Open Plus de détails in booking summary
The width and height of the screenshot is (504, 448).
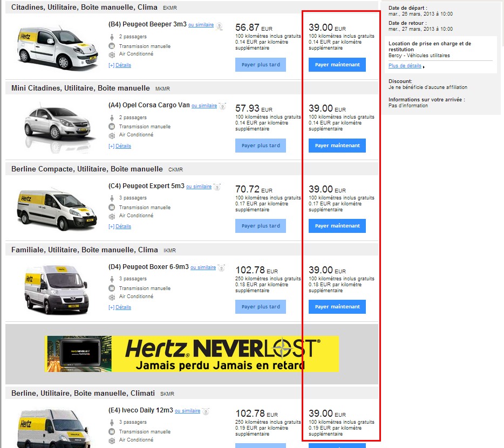[x=405, y=66]
